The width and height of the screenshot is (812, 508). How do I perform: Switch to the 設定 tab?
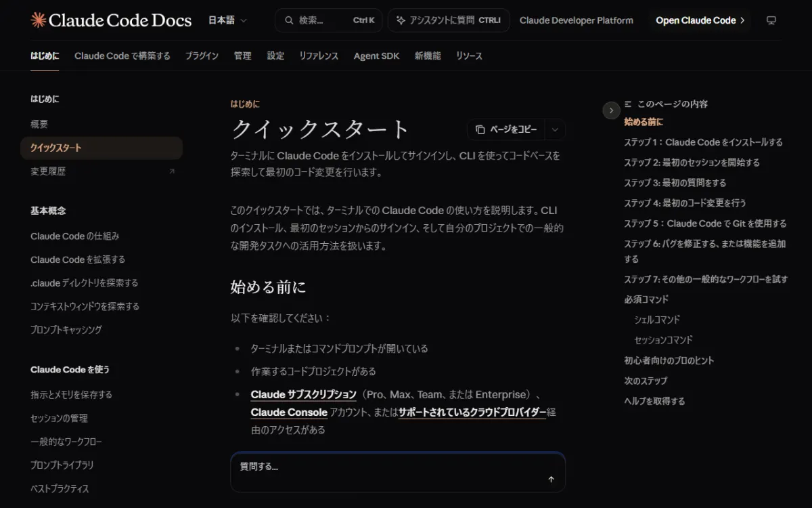(275, 56)
